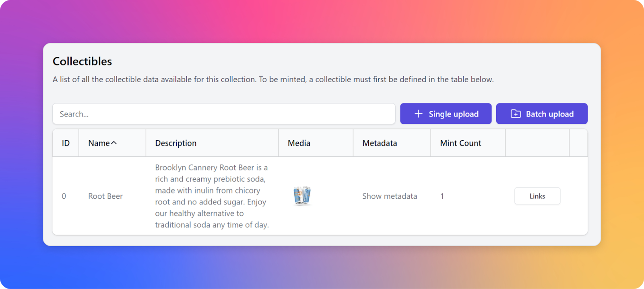Click the row ID value 0

[64, 196]
